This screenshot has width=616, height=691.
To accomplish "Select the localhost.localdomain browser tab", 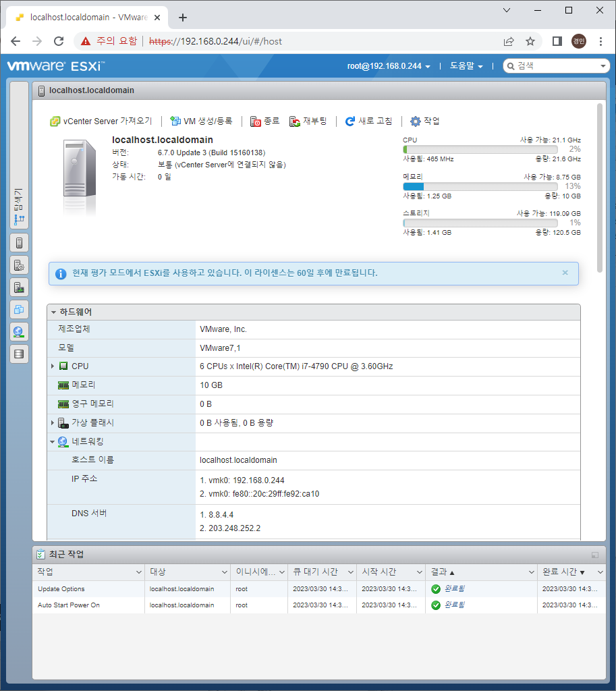I will tap(87, 18).
